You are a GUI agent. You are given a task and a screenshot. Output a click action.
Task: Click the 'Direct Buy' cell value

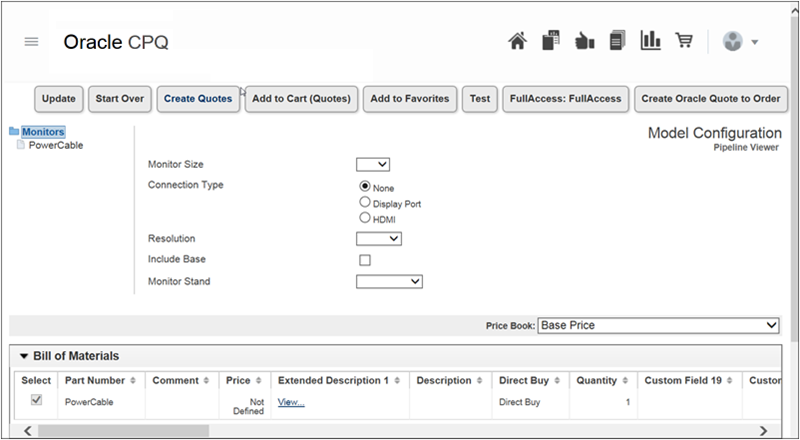(519, 402)
